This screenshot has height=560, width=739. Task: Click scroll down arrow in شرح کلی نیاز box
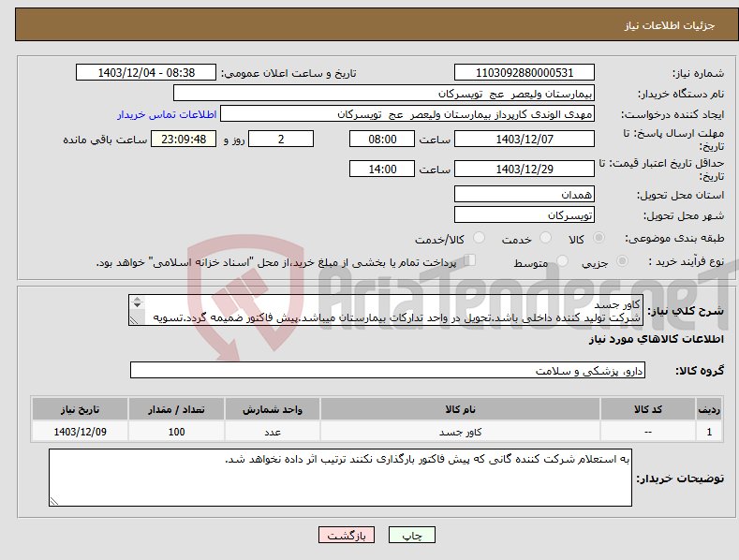click(x=137, y=305)
